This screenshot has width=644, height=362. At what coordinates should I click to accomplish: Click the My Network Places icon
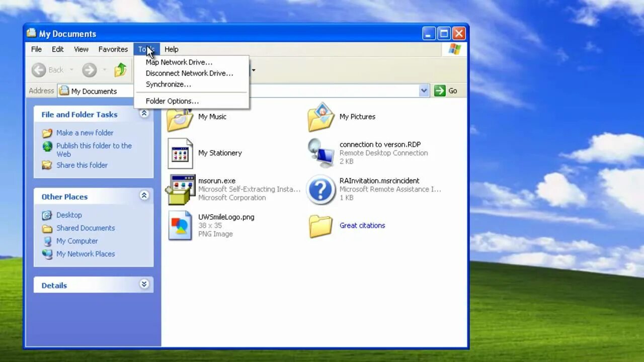click(47, 254)
